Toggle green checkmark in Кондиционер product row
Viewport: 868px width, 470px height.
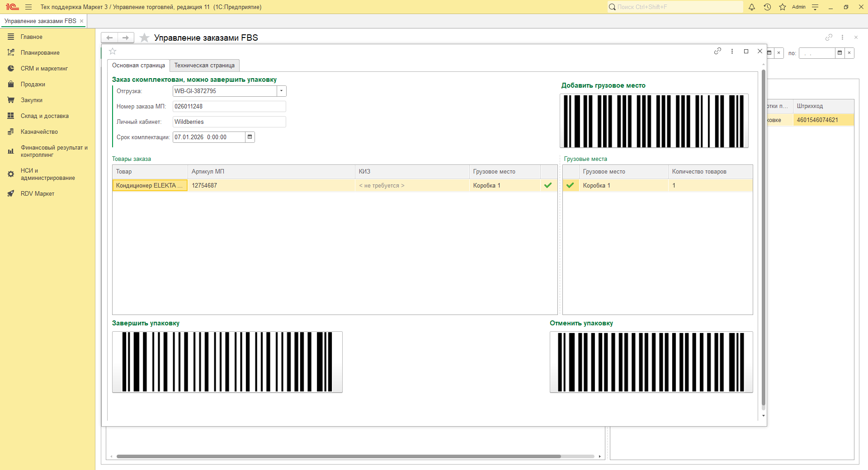[x=548, y=185]
